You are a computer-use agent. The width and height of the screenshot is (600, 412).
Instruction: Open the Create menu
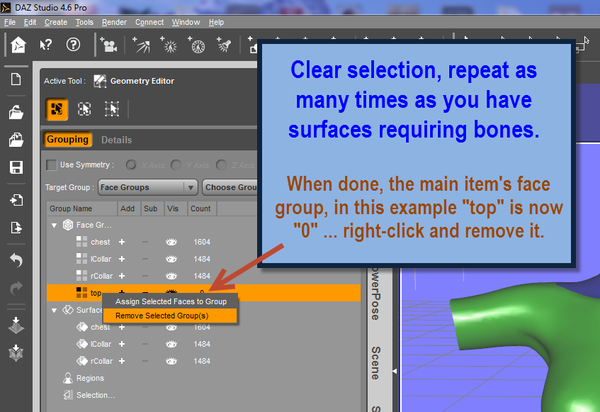tap(55, 22)
